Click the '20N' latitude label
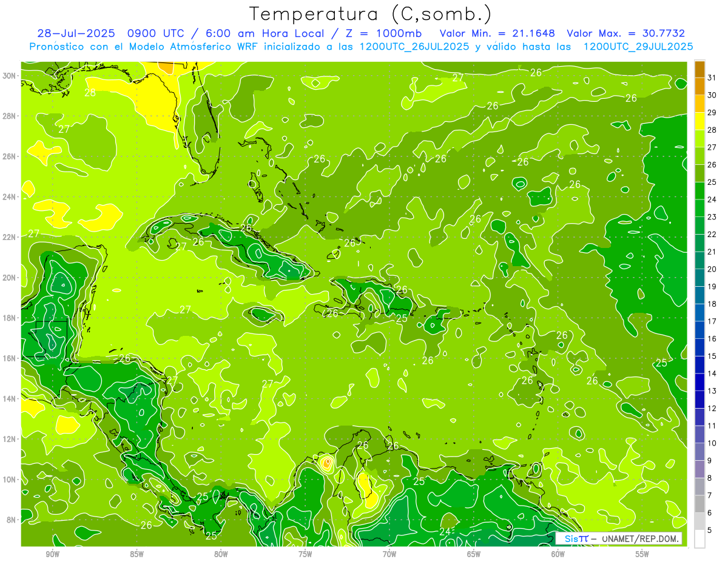The width and height of the screenshot is (728, 562). (10, 278)
